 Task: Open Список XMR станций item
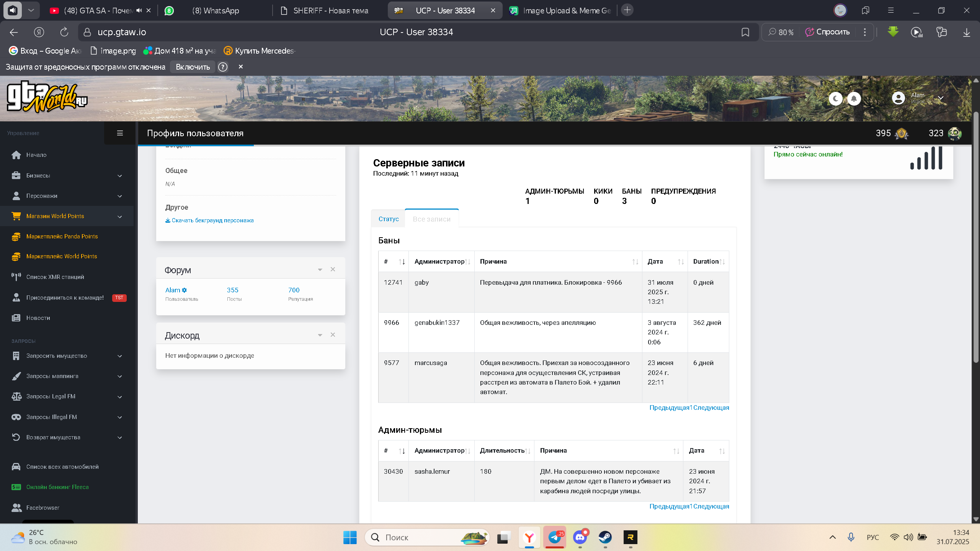(x=67, y=277)
